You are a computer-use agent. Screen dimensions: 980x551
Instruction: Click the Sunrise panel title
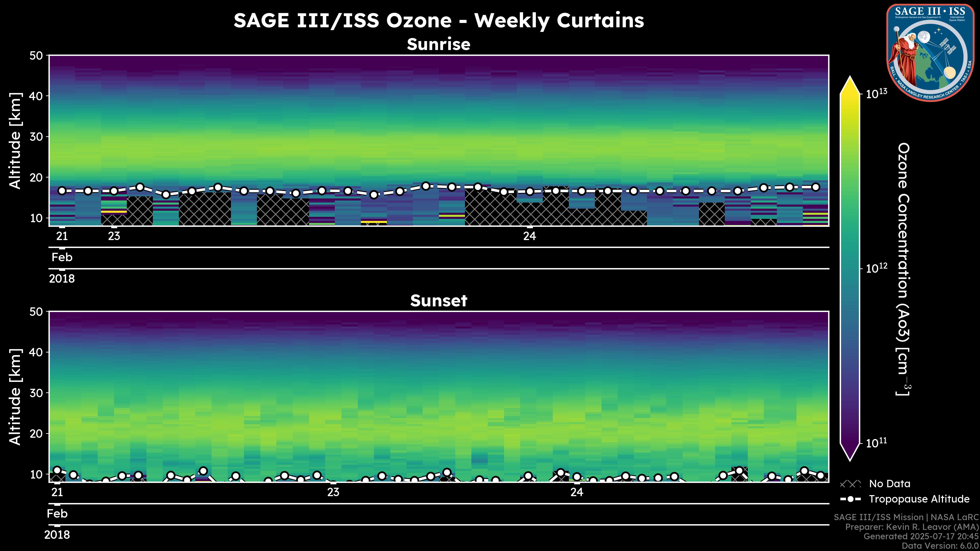click(438, 44)
